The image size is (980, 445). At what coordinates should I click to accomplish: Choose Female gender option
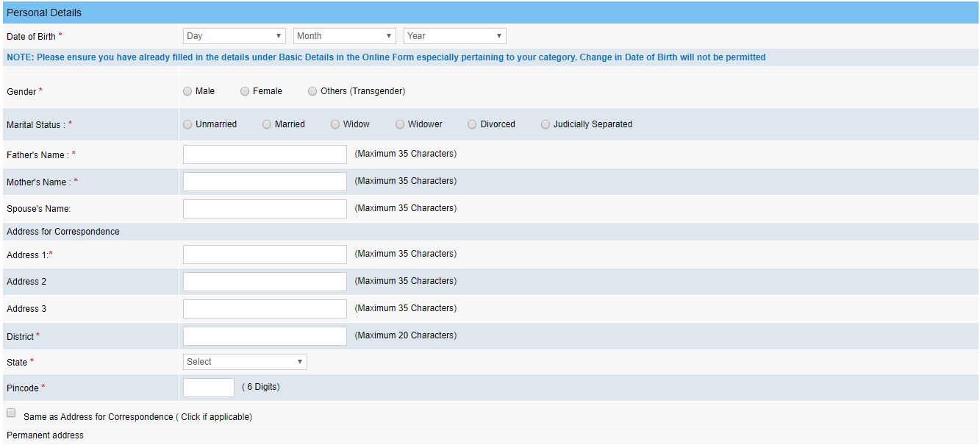245,91
